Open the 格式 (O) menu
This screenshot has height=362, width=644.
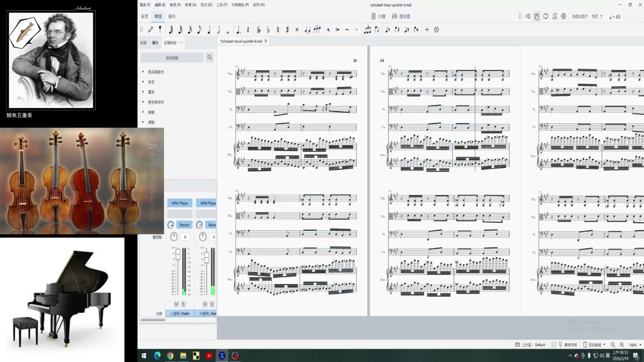[206, 5]
